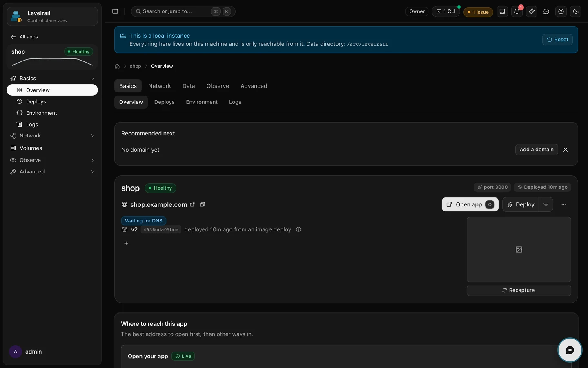The image size is (588, 368).
Task: Click the plus icon below v2
Action: (126, 243)
